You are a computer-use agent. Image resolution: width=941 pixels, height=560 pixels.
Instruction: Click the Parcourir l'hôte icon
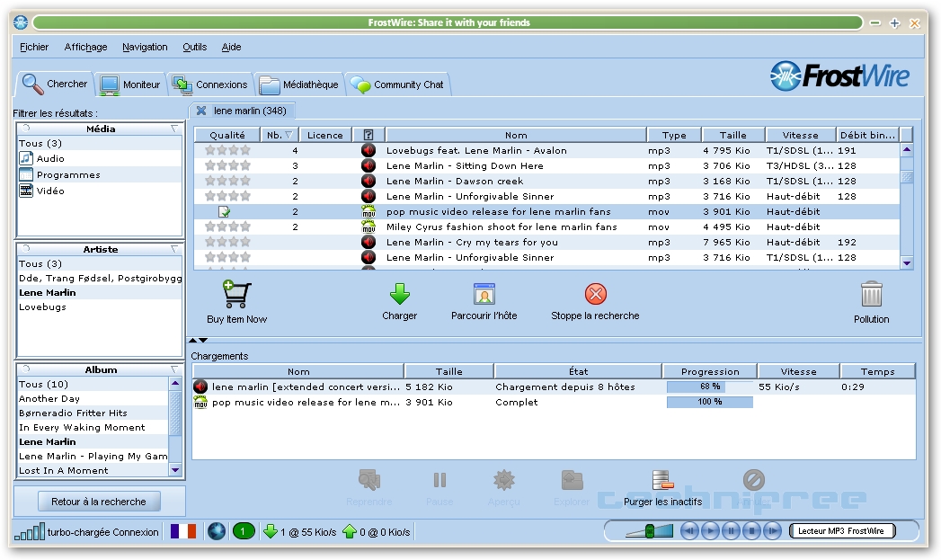(485, 294)
